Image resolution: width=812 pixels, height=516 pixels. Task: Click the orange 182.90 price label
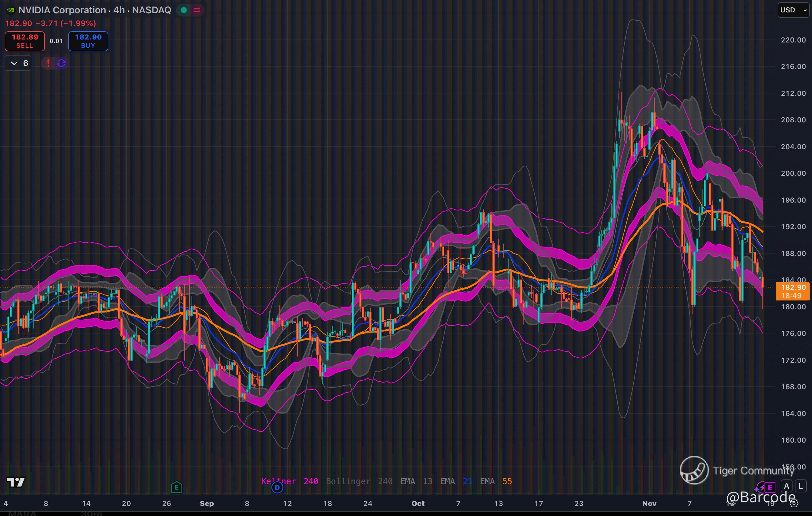tap(793, 287)
